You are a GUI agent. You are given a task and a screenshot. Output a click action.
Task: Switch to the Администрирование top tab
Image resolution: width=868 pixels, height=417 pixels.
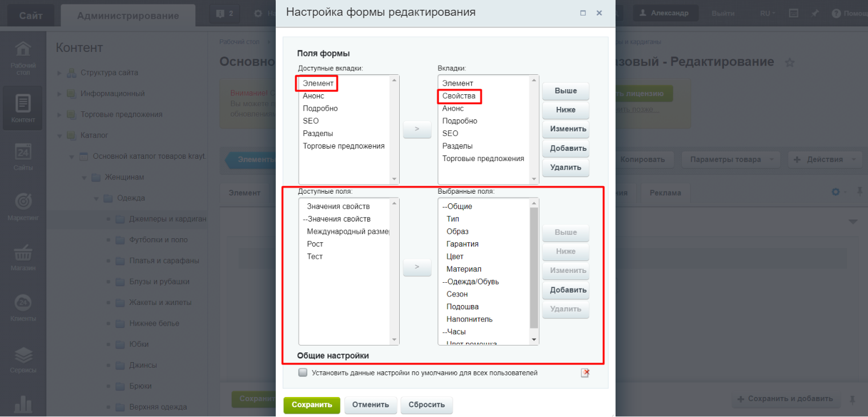[x=128, y=15]
